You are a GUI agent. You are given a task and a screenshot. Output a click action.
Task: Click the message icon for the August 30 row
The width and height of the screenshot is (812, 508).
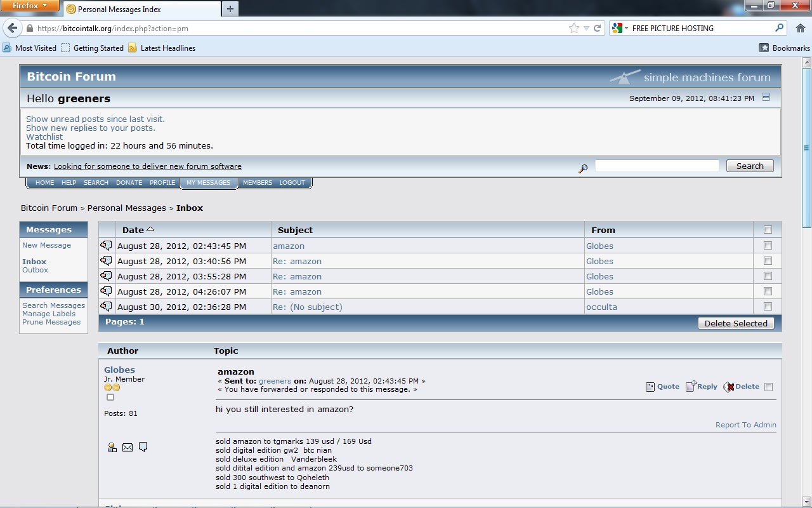pyautogui.click(x=106, y=307)
